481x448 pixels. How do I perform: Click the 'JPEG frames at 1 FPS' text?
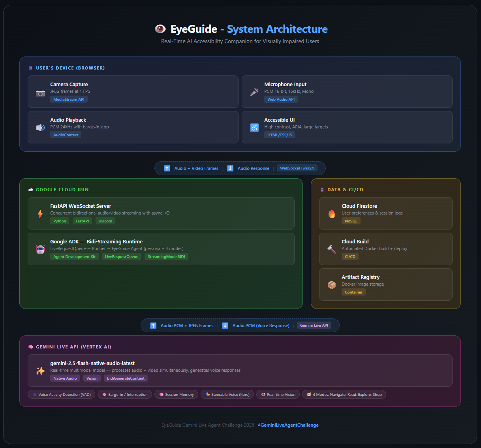pos(70,92)
